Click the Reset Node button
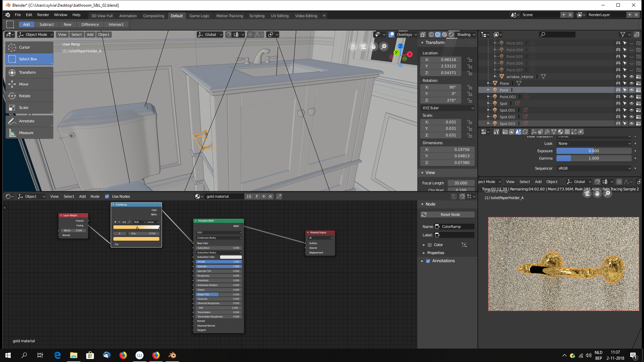The image size is (644, 362). (450, 215)
